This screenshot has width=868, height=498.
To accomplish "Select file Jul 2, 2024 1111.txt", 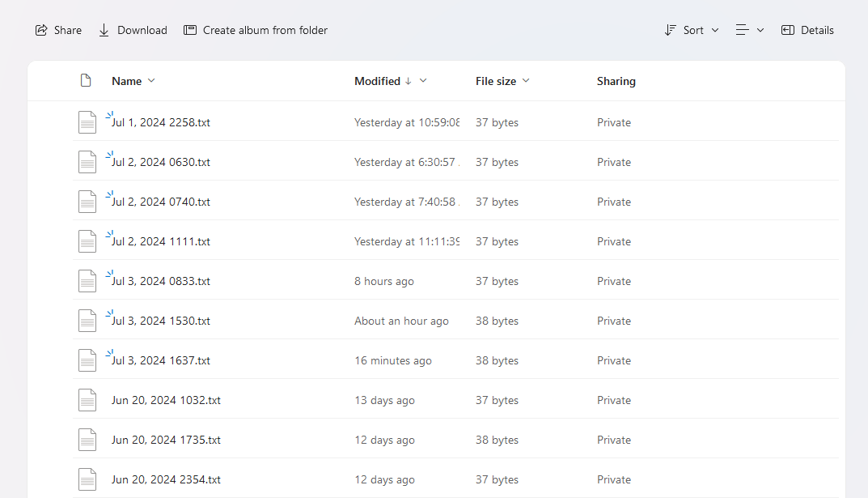I will [160, 241].
